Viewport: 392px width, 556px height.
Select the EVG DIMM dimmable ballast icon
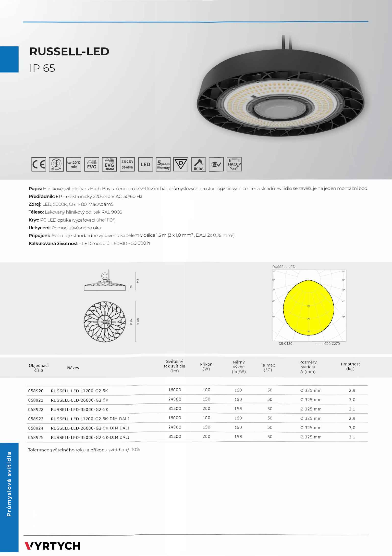tap(109, 164)
